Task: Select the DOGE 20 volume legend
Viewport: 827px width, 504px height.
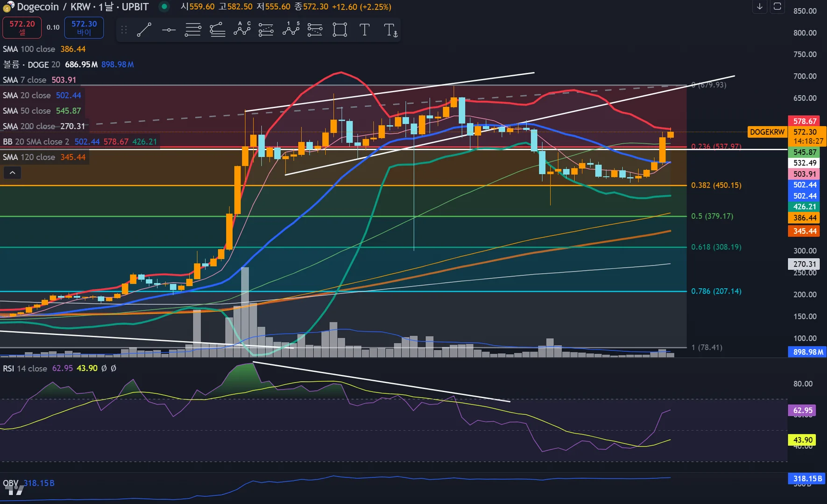Action: [x=68, y=64]
